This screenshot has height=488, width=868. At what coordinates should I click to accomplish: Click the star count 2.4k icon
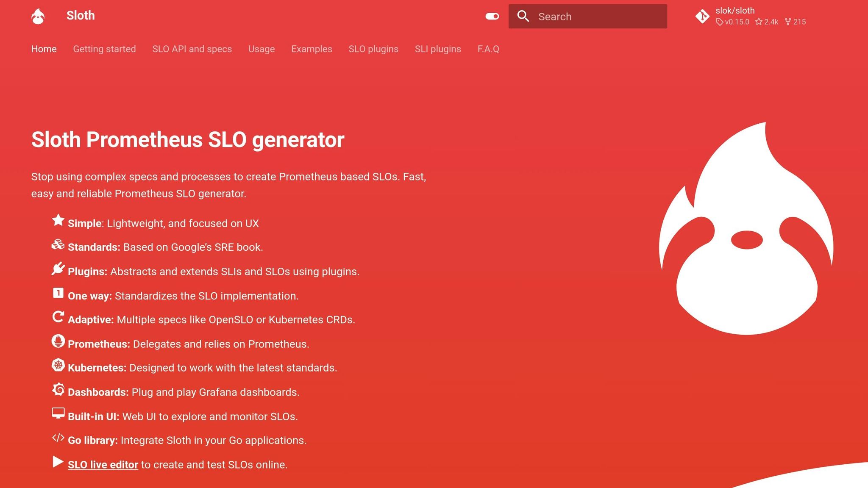coord(759,22)
